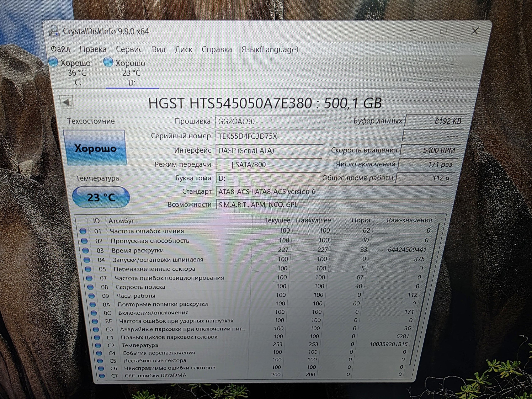
Task: Click the 8192 KB buffer size field
Action: 436,121
